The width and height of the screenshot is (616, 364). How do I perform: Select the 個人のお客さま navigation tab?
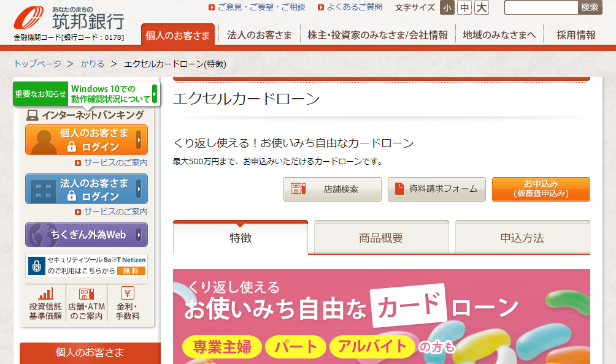178,35
